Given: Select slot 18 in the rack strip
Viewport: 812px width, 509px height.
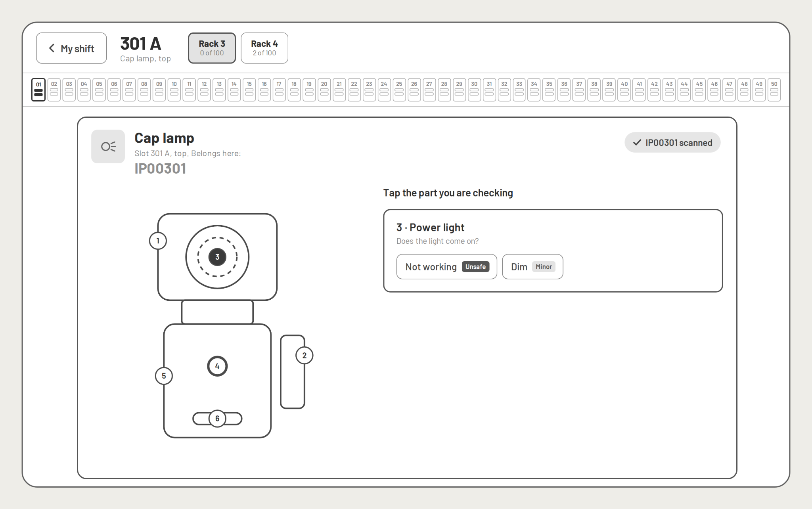Looking at the screenshot, I should [x=294, y=90].
